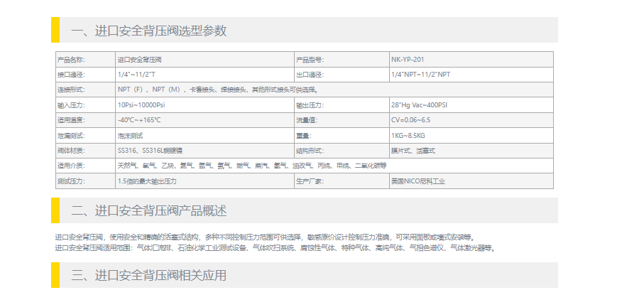Viewport: 644px width, 295px height.
Task: Click the 进口安全背压阀相关应用 section heading
Action: coord(148,275)
